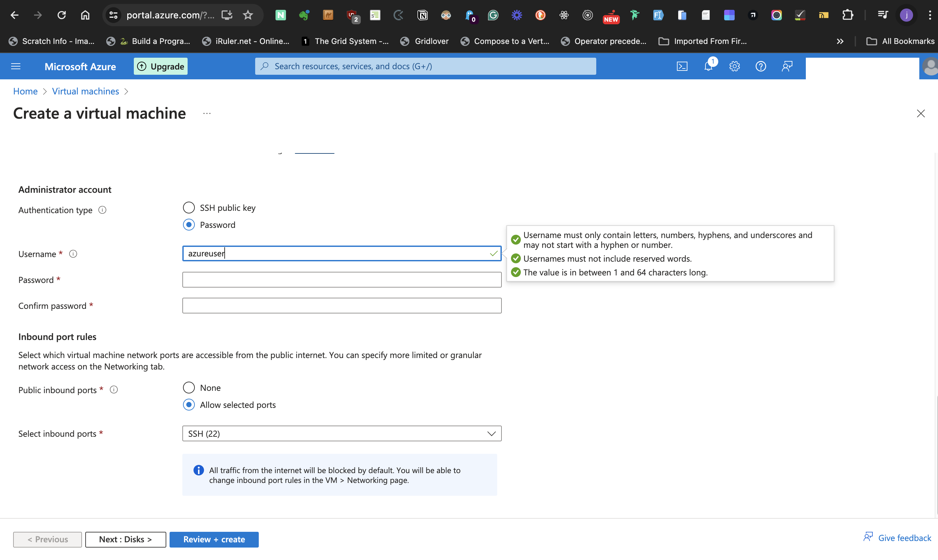
Task: Expand the Select inbound ports dropdown
Action: [x=342, y=433]
